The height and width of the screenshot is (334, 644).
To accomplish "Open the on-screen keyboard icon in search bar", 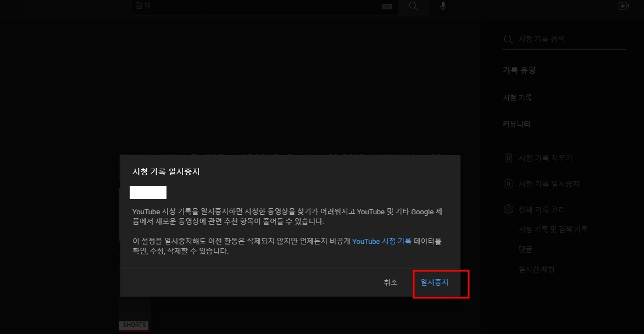I will click(387, 7).
